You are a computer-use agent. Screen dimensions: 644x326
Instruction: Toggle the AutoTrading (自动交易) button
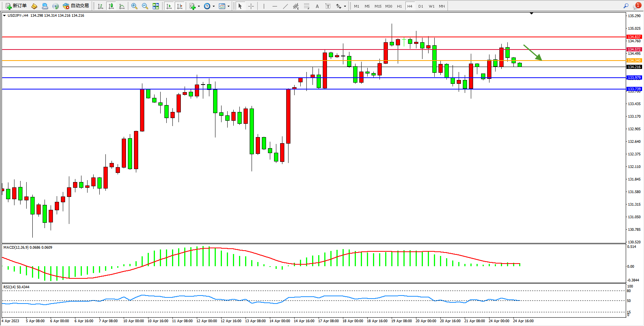pos(76,6)
